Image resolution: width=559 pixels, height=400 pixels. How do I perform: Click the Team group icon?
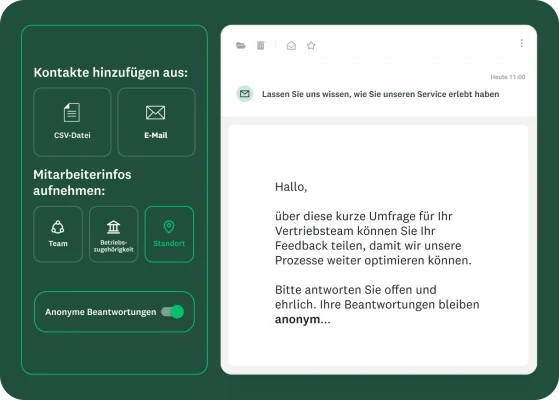pos(58,227)
